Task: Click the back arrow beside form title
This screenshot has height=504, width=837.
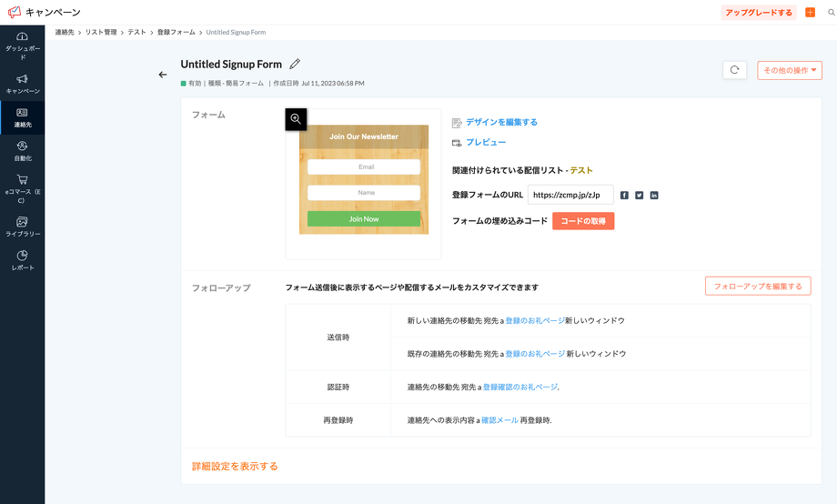Action: (x=163, y=75)
